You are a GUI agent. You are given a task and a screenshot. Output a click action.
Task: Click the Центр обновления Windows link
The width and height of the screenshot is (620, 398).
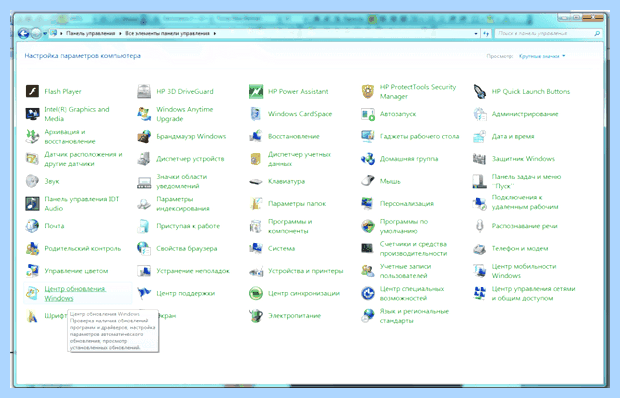click(x=75, y=293)
